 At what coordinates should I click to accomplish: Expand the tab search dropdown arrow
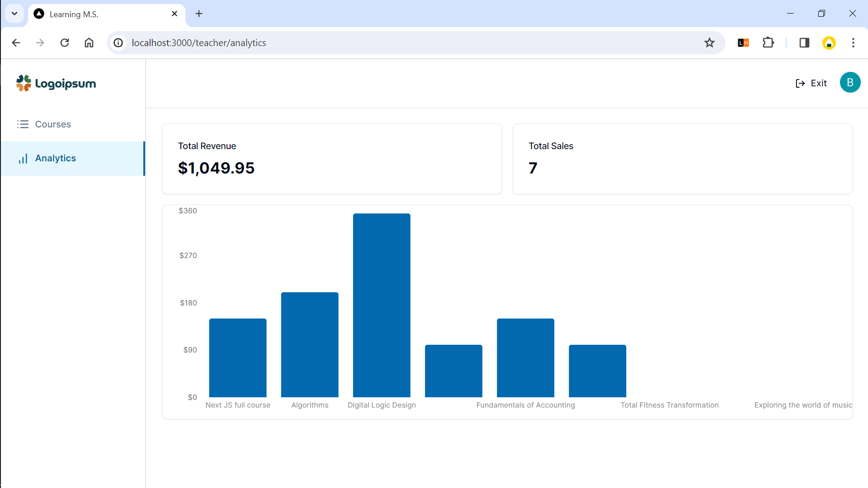coord(14,14)
